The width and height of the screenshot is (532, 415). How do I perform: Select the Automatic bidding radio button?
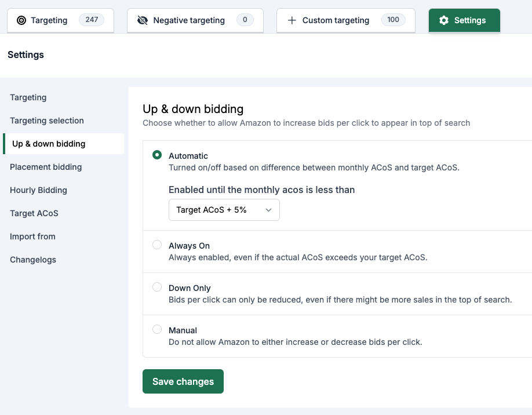click(157, 155)
